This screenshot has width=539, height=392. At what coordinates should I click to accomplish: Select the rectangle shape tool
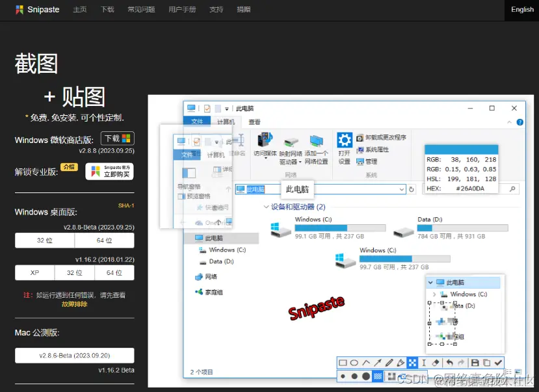coord(343,363)
